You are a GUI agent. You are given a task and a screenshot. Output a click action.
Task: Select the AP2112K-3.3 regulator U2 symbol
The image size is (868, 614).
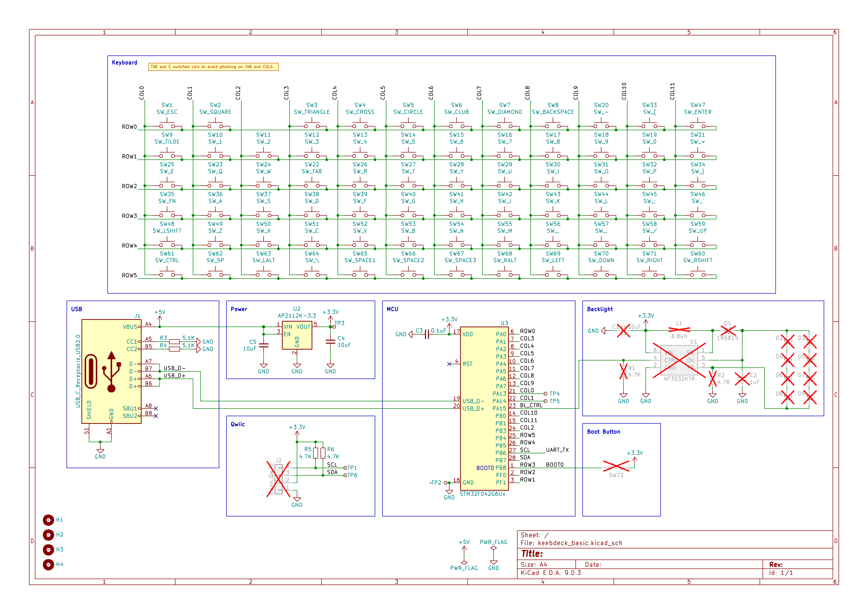click(x=297, y=335)
